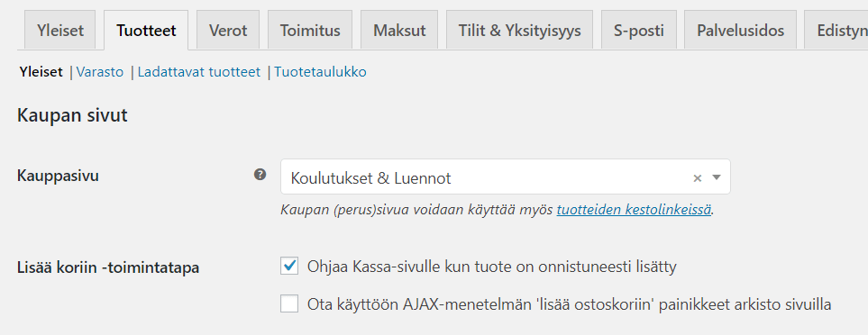Go to Tuotetaulukko subsection link
Viewport: 868px width, 335px height.
click(320, 72)
